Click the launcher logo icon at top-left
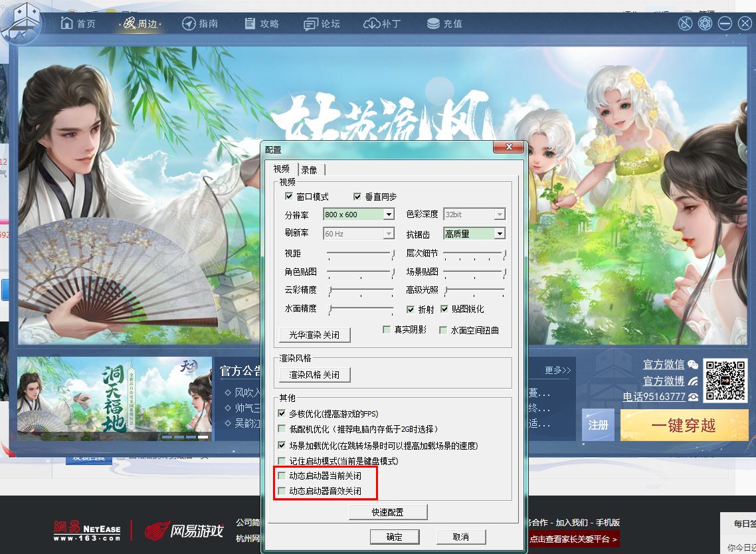 pos(22,23)
